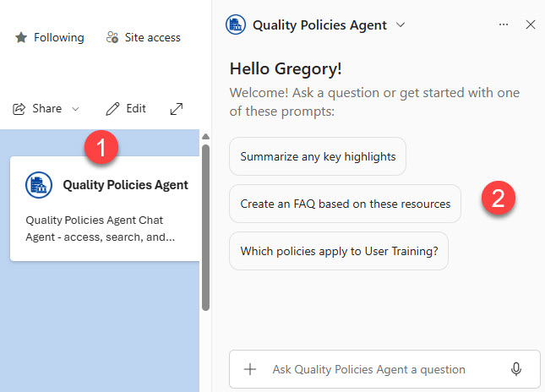The height and width of the screenshot is (392, 545).
Task: Select 'Which policies apply to User Training?' prompt
Action: pyautogui.click(x=339, y=251)
